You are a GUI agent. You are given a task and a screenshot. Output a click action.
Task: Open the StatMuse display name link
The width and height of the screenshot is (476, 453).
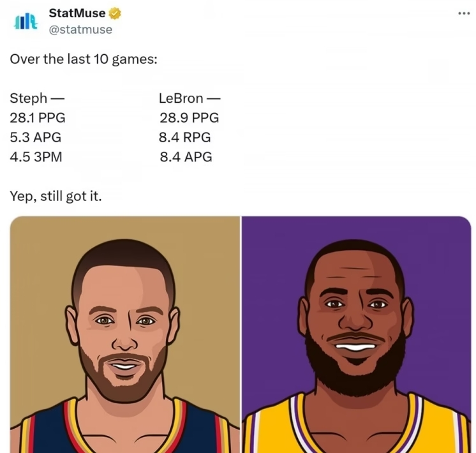point(77,13)
